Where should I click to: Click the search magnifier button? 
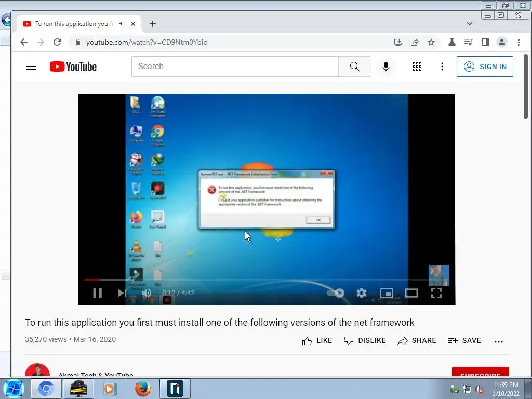pos(354,66)
